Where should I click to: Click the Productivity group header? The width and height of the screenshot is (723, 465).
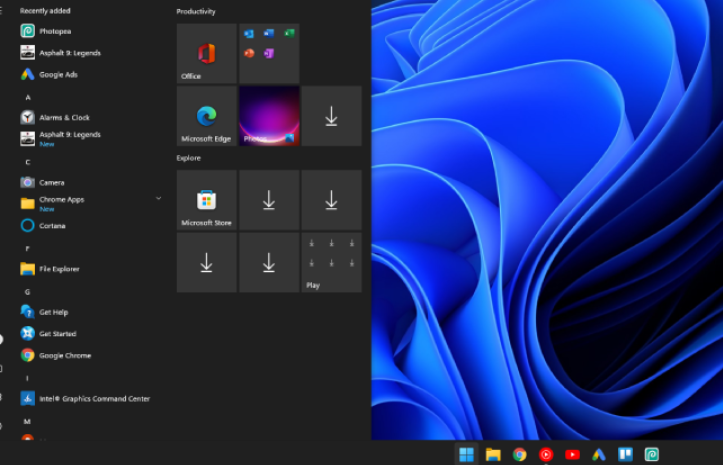click(x=196, y=12)
